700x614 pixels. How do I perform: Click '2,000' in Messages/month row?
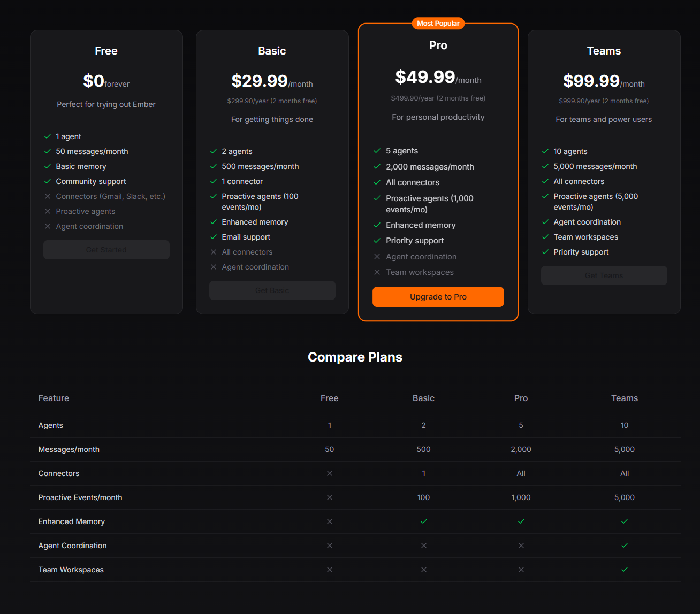click(521, 449)
